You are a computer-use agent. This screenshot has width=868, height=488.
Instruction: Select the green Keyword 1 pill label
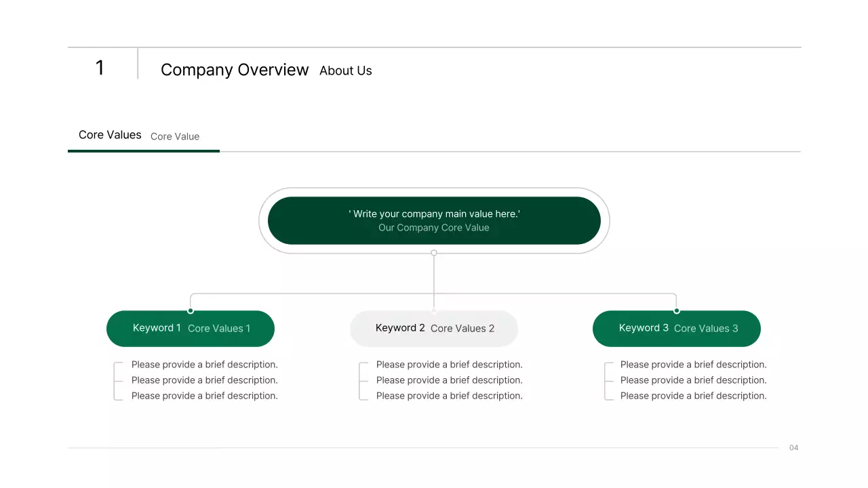pos(157,328)
